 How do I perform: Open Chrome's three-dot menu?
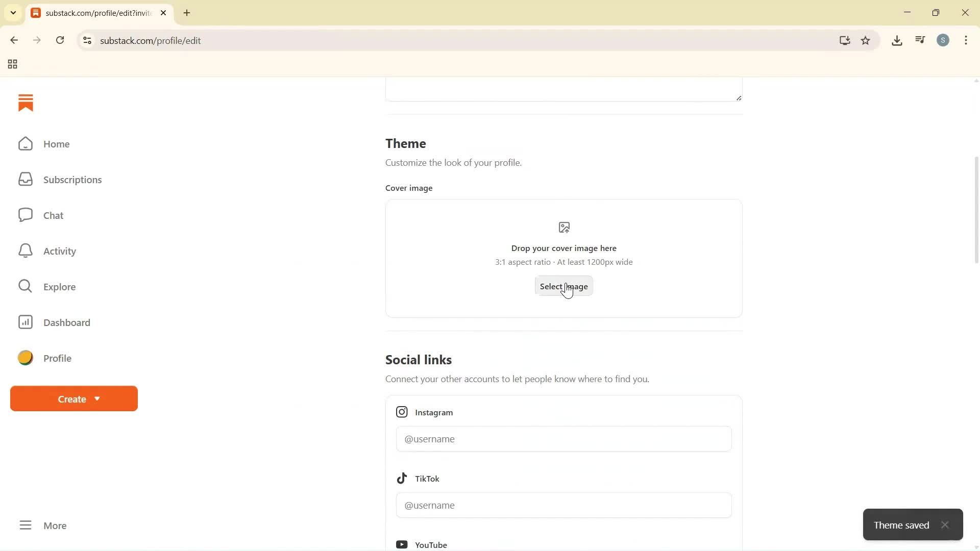(966, 40)
